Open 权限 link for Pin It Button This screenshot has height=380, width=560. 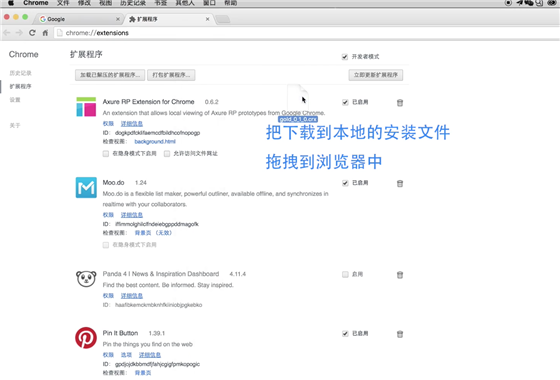pos(108,355)
